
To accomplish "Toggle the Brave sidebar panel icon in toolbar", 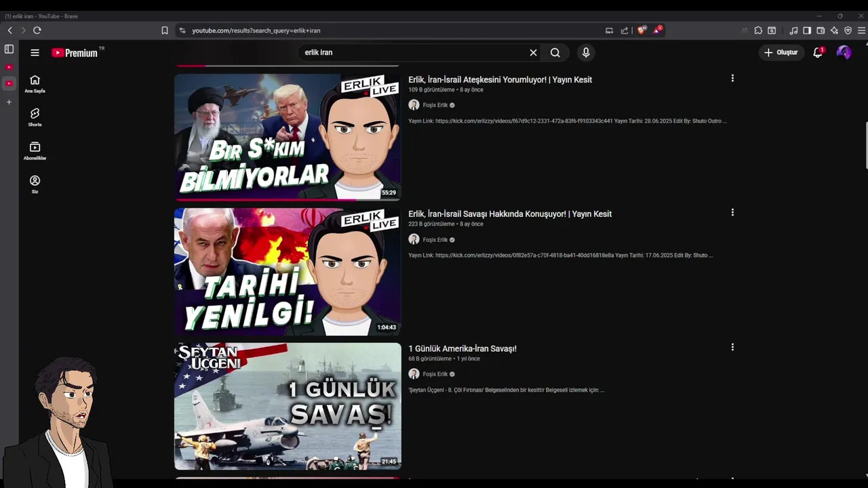I will pyautogui.click(x=807, y=30).
